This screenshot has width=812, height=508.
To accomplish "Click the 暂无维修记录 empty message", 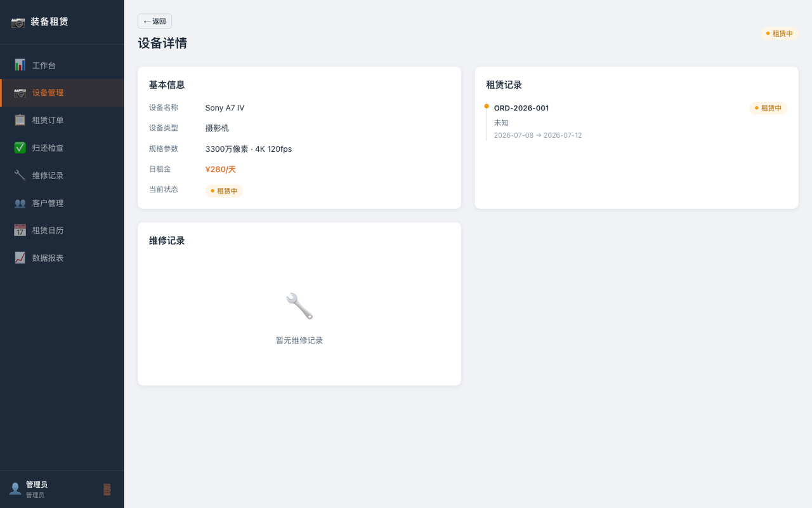I will coord(299,340).
